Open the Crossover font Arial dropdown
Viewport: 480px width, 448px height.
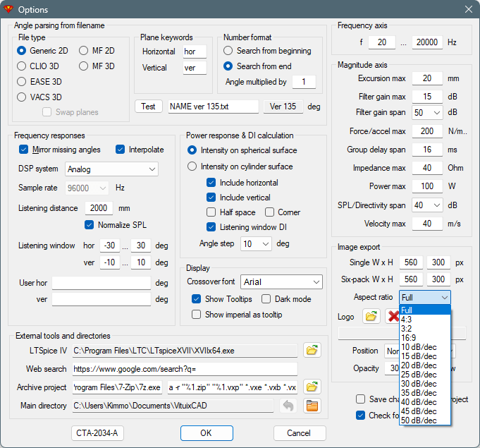point(281,282)
